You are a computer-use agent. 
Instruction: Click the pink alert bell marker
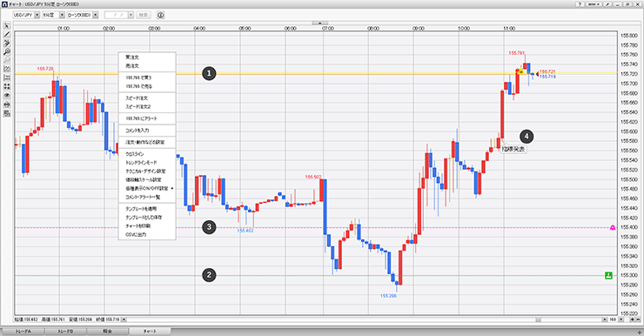click(613, 227)
